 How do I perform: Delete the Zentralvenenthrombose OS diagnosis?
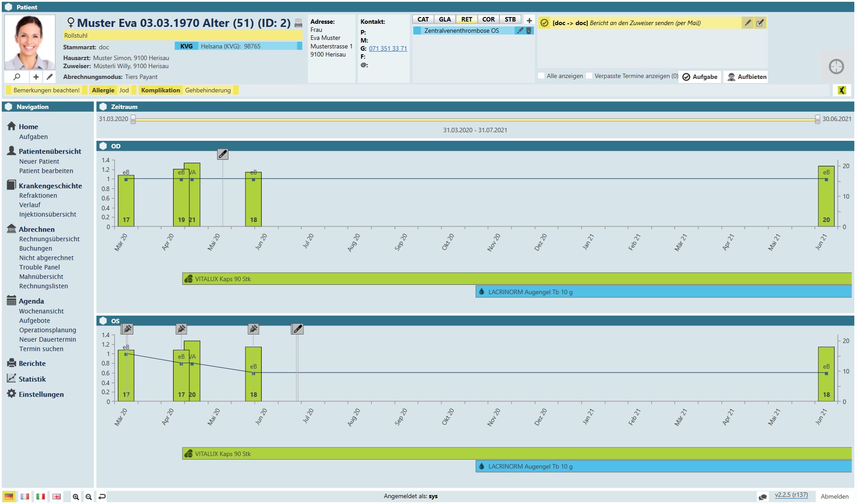tap(529, 30)
